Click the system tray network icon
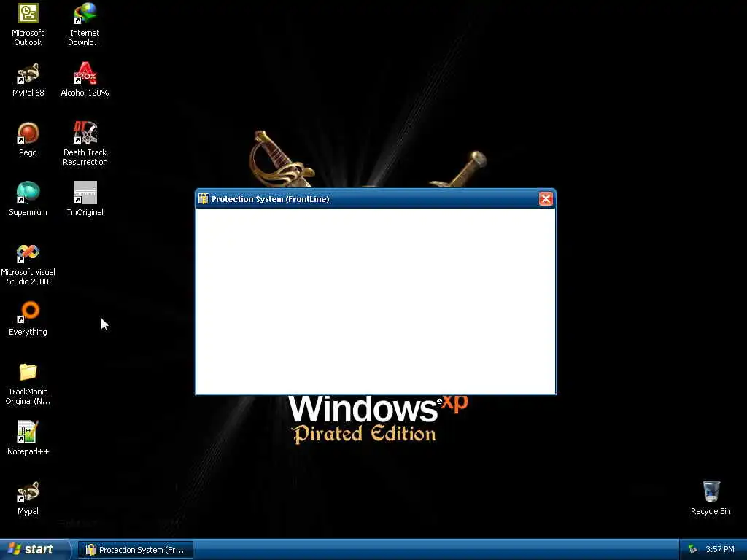The width and height of the screenshot is (747, 560). (693, 550)
